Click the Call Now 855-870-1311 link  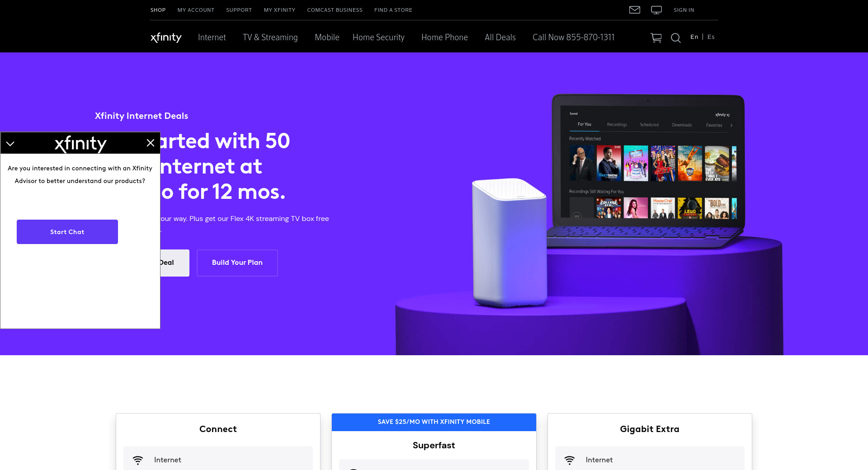click(x=574, y=38)
